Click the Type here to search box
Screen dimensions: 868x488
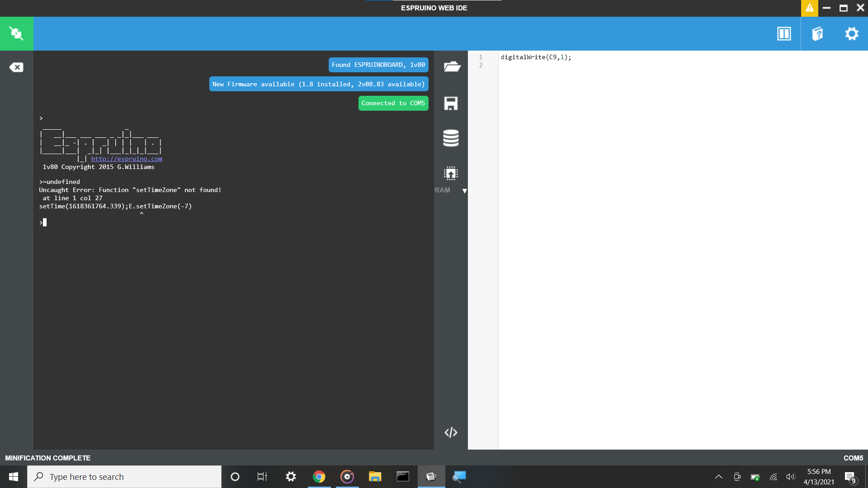pyautogui.click(x=124, y=477)
